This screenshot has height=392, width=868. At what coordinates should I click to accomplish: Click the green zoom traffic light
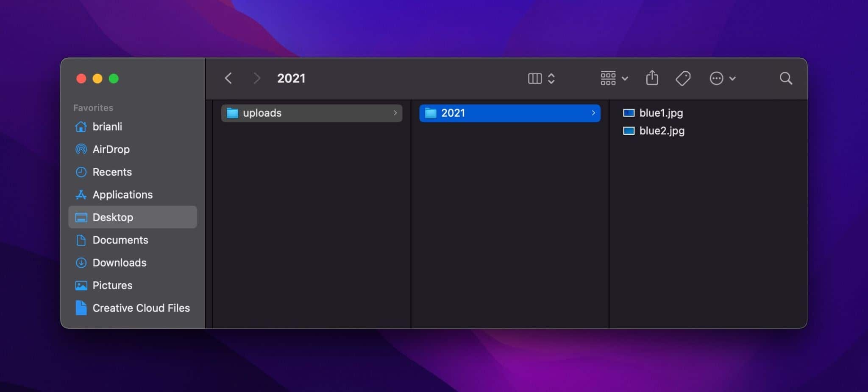(x=114, y=78)
